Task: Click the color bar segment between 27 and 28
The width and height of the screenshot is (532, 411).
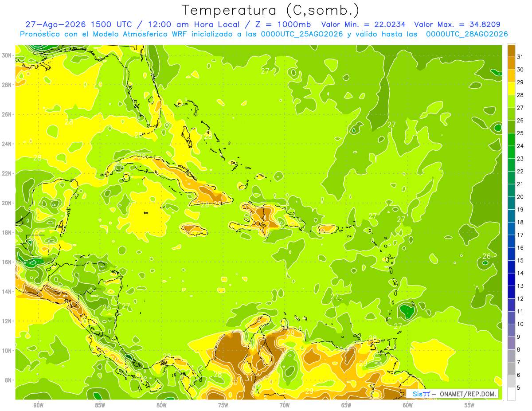Action: [511, 101]
